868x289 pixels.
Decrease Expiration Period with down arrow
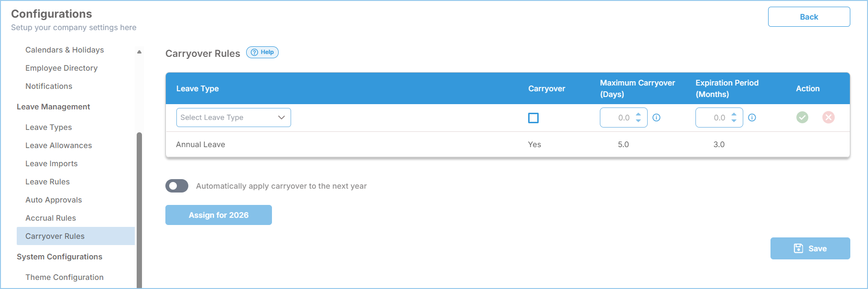pyautogui.click(x=734, y=121)
